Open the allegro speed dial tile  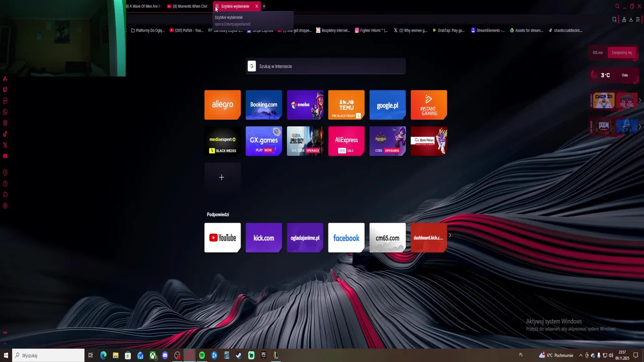tap(222, 105)
